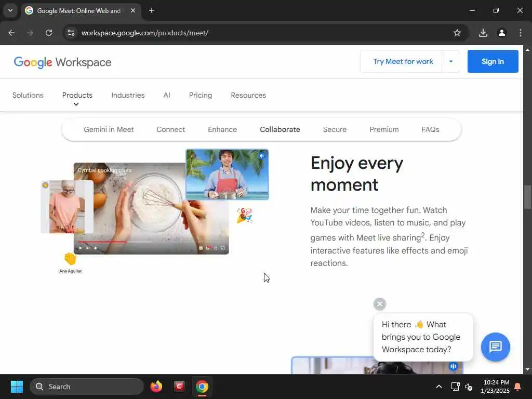Open Chrome's three-dot menu
This screenshot has width=532, height=399.
(520, 33)
